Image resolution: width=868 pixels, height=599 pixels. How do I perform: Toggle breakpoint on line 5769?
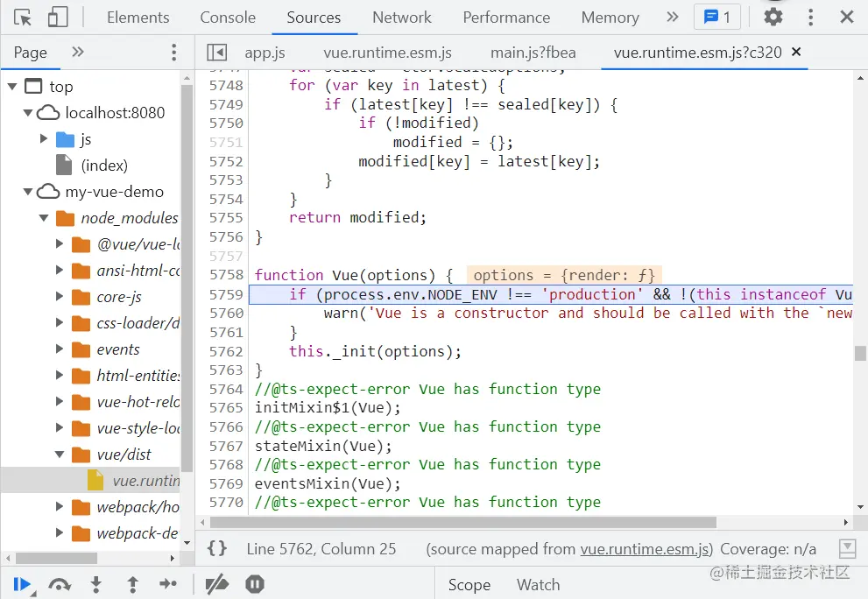[x=226, y=483]
